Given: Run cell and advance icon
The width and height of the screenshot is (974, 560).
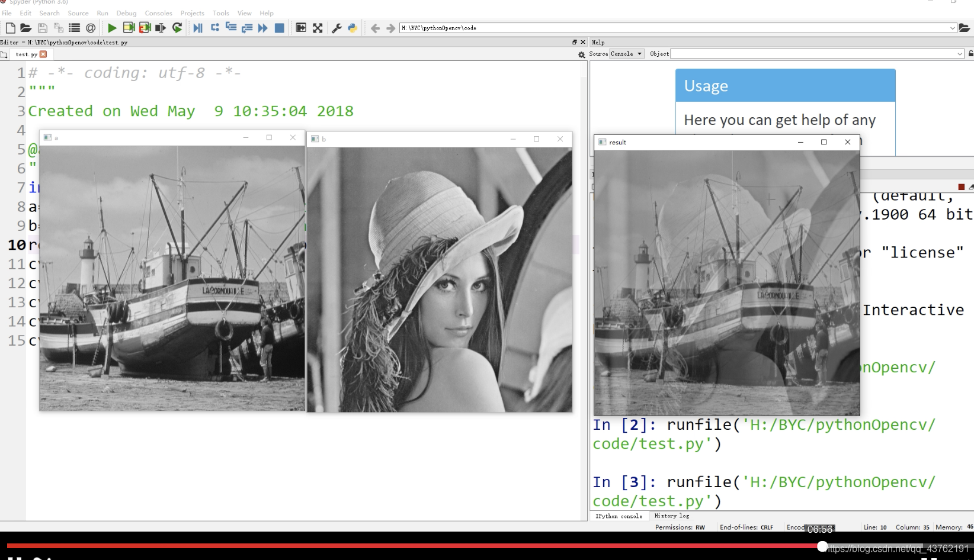Looking at the screenshot, I should pyautogui.click(x=145, y=28).
